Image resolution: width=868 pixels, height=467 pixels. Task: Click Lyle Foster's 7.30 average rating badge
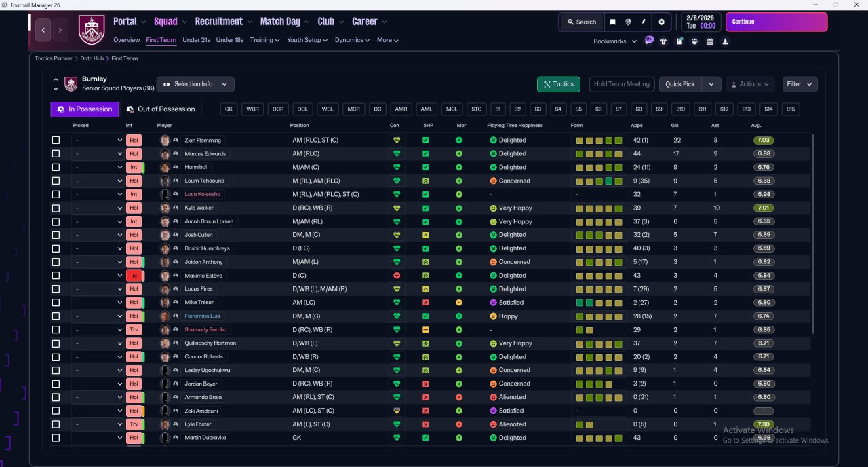pyautogui.click(x=764, y=424)
